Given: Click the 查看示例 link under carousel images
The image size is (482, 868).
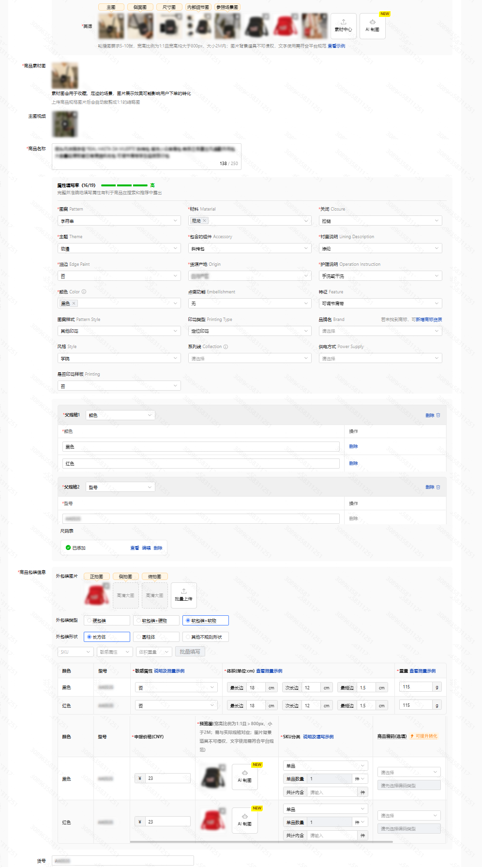Looking at the screenshot, I should [x=336, y=46].
